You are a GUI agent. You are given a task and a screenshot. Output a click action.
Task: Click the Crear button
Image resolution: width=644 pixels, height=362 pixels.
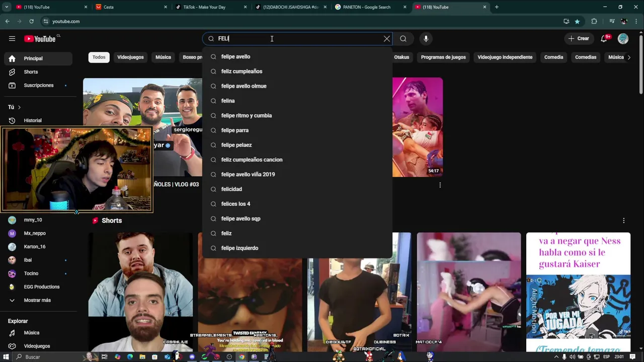pyautogui.click(x=579, y=39)
